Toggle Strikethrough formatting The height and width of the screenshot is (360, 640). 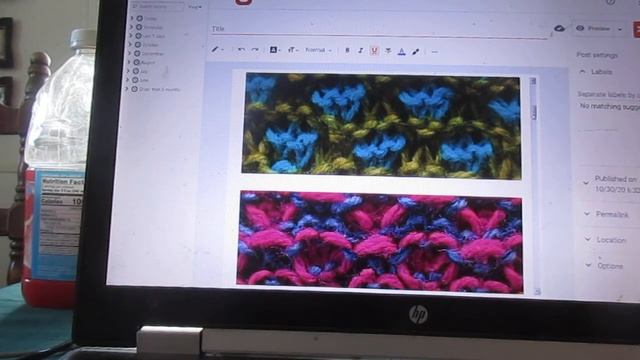tap(388, 51)
